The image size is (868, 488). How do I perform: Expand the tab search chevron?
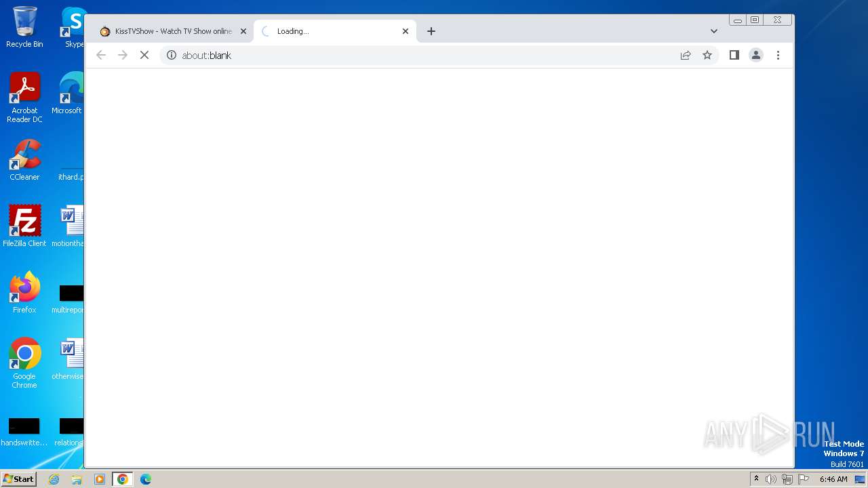714,31
